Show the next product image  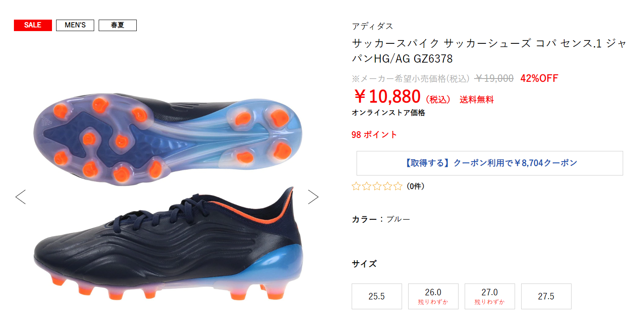coord(313,197)
